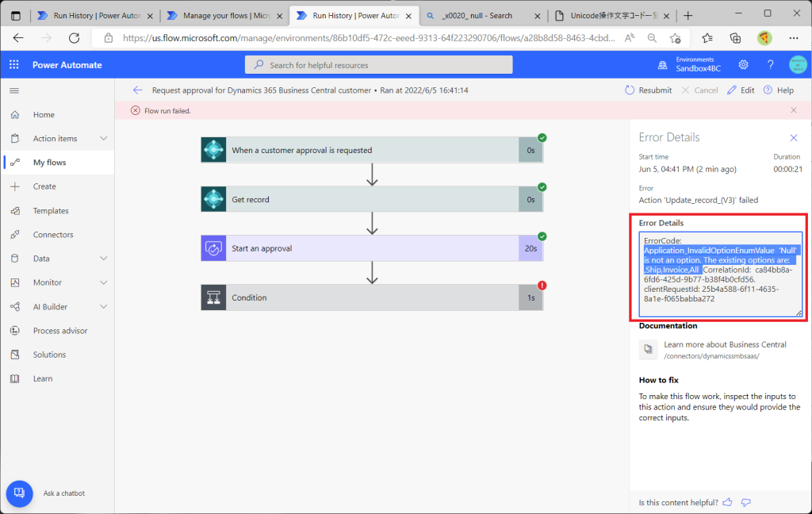Open the user account avatar
Viewport: 812px width, 514px height.
pos(798,65)
